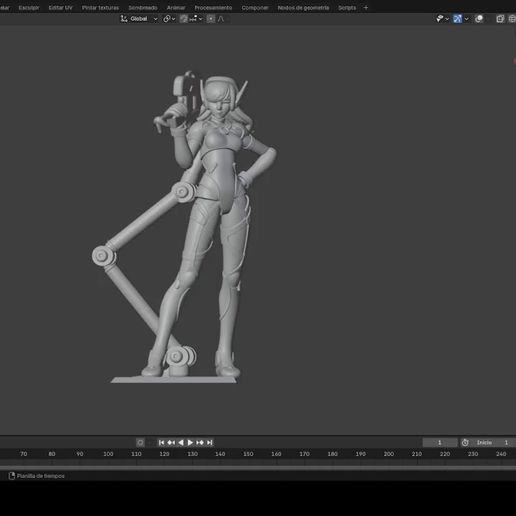The height and width of the screenshot is (516, 516).
Task: Click the Planilla de tiempos status text
Action: coord(41,476)
